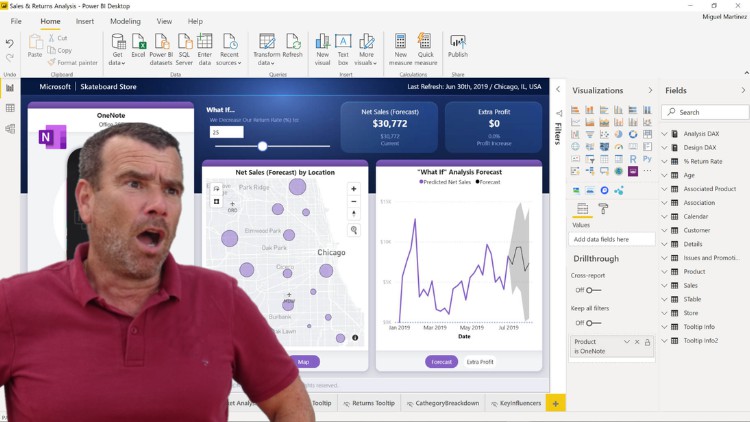Click the What If return rate slider handle
Viewport: 750px width, 422px height.
click(x=262, y=146)
